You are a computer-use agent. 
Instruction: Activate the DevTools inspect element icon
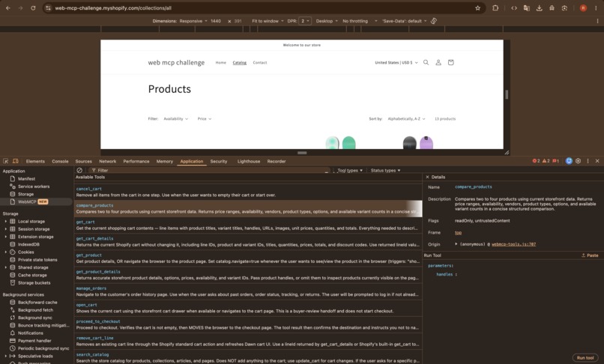pos(6,161)
